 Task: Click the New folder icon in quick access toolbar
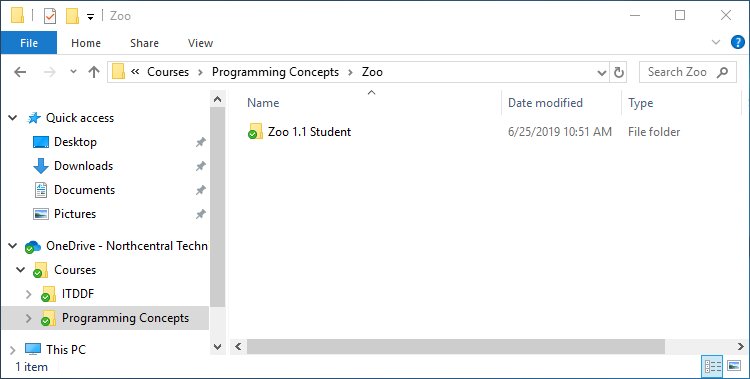tap(72, 16)
